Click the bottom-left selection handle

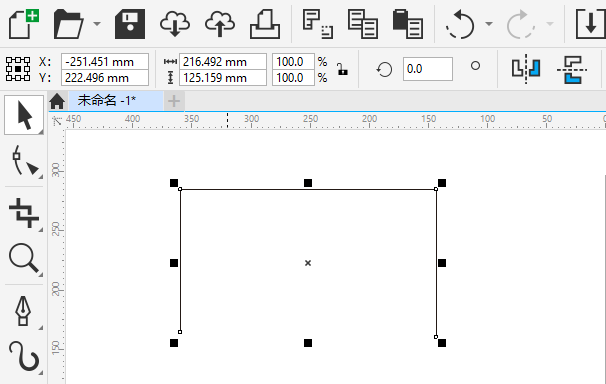(174, 343)
